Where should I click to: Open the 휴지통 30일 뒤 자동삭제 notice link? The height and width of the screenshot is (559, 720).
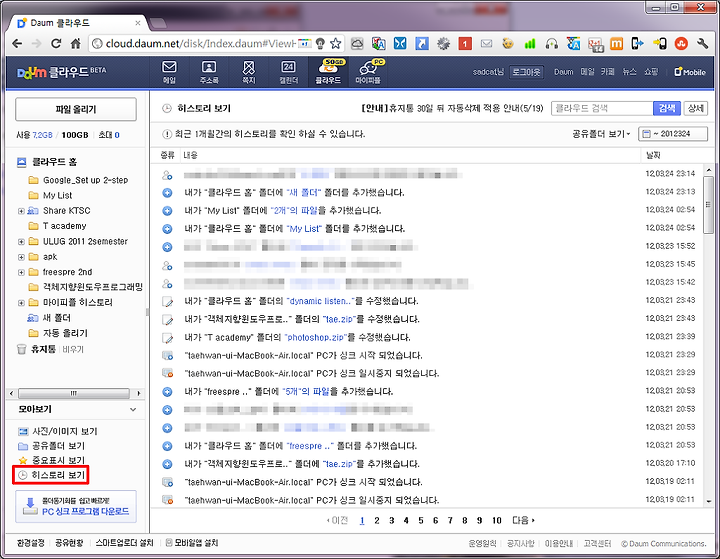click(452, 108)
